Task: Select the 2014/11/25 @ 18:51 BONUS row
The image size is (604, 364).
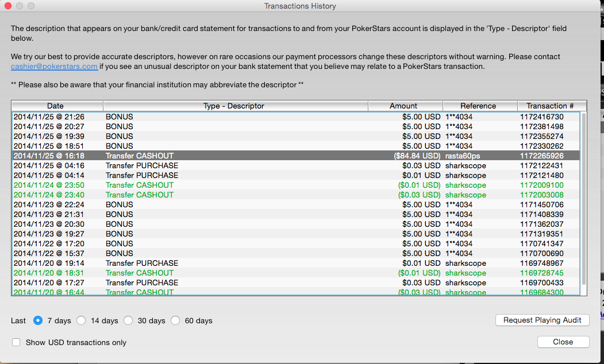Action: click(296, 146)
